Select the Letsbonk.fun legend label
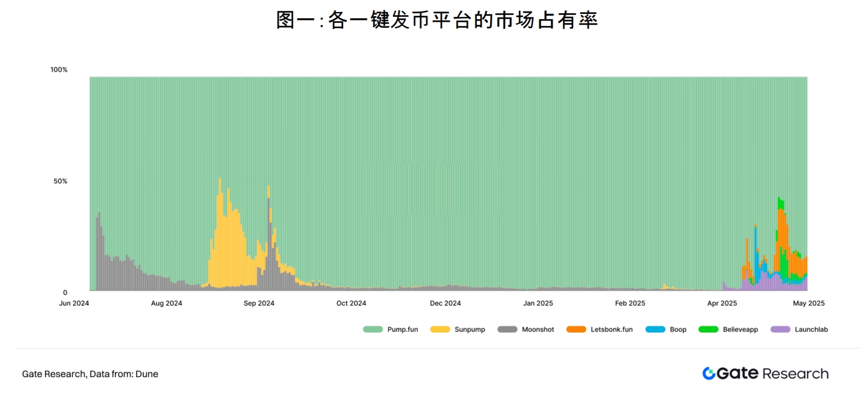Viewport: 868px width, 394px height. (x=612, y=330)
